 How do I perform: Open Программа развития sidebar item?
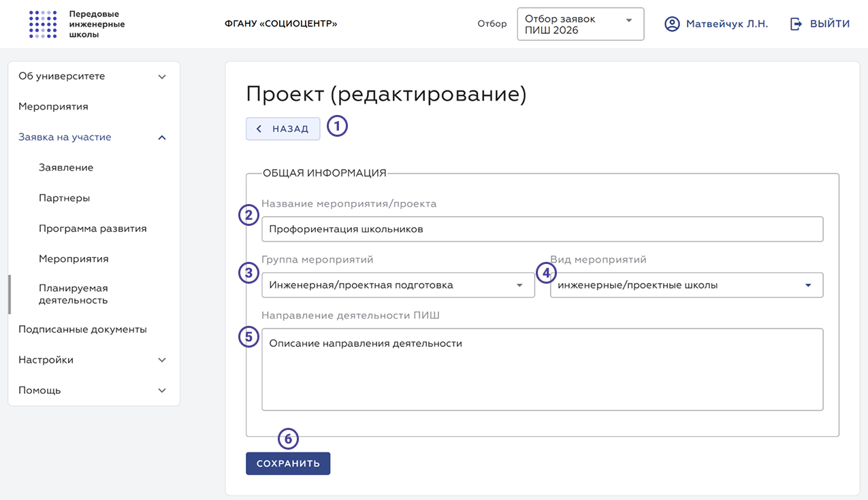[93, 229]
